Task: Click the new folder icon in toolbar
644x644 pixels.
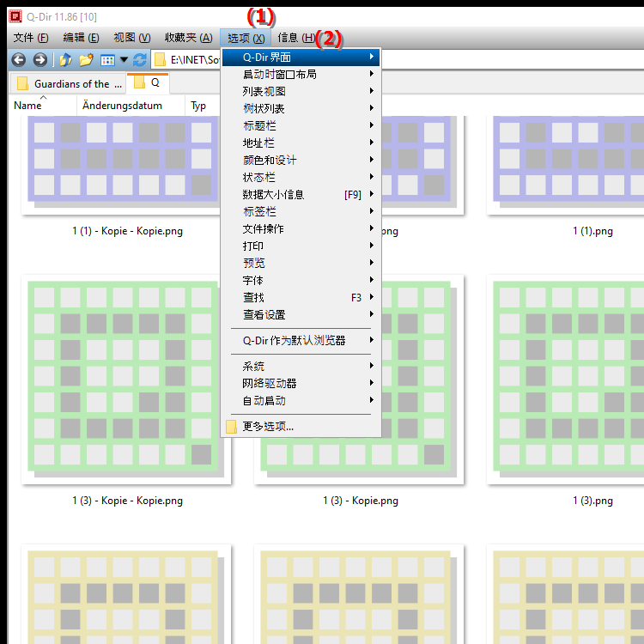Action: tap(86, 60)
